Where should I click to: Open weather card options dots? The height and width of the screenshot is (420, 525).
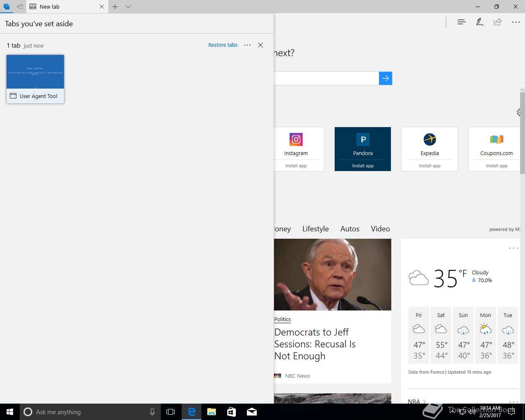(x=514, y=248)
